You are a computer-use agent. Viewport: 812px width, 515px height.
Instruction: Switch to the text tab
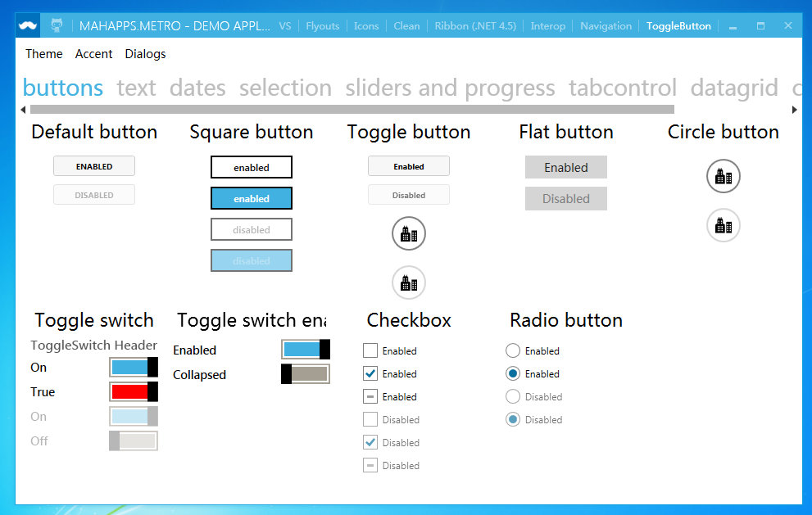coord(136,88)
